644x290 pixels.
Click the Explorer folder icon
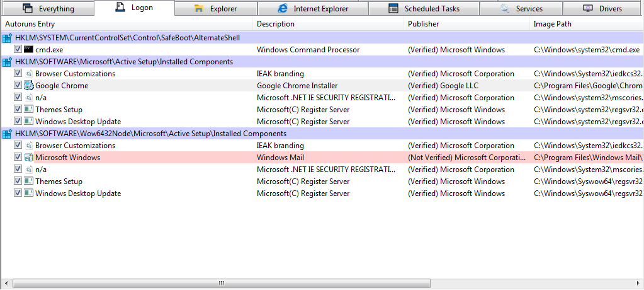[199, 8]
